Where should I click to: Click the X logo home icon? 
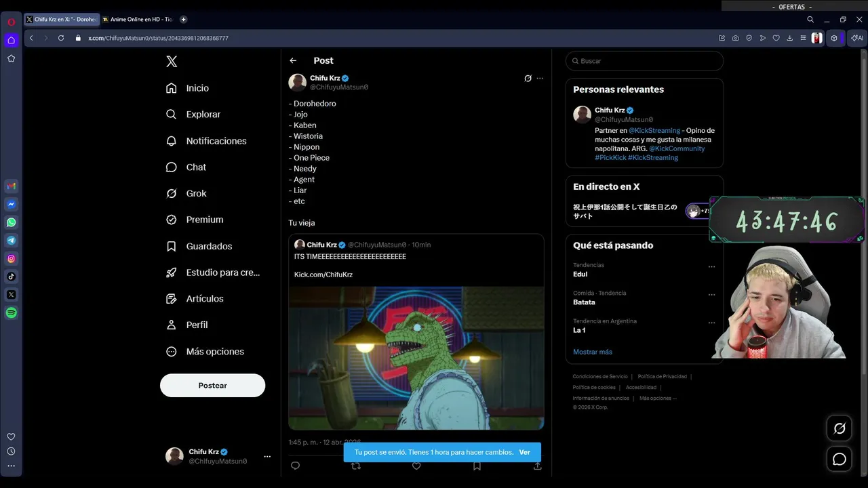pyautogui.click(x=172, y=62)
